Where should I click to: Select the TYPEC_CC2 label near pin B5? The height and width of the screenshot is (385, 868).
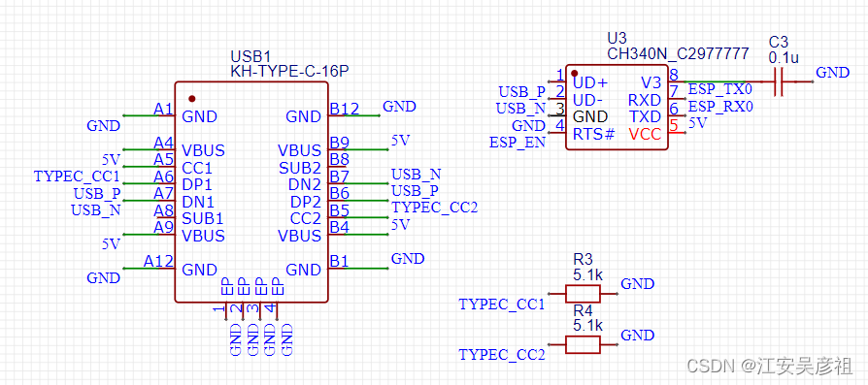(x=435, y=208)
